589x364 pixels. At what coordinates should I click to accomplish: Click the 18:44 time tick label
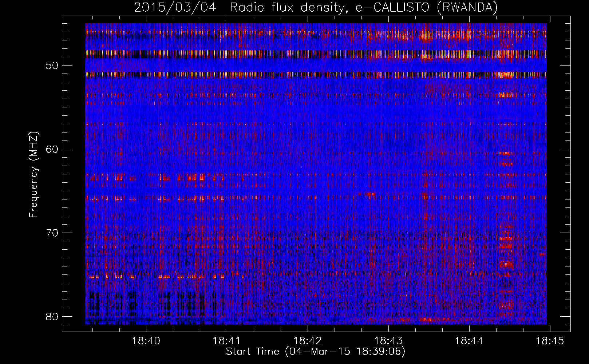click(469, 341)
